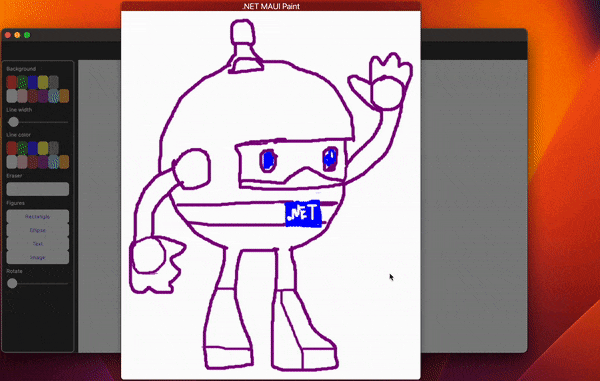This screenshot has width=600, height=381.
Task: Click the .NET MAUI Paint title bar
Action: tap(271, 6)
